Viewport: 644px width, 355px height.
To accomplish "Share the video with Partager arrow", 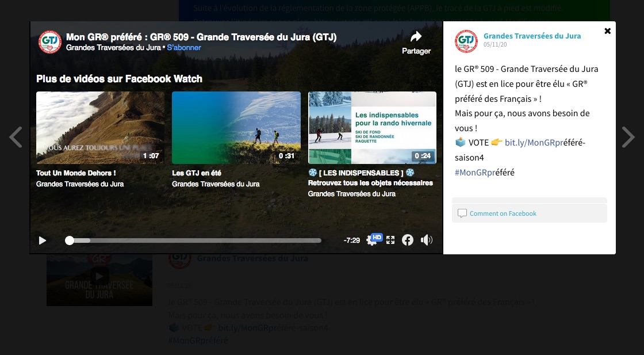I will tap(416, 43).
